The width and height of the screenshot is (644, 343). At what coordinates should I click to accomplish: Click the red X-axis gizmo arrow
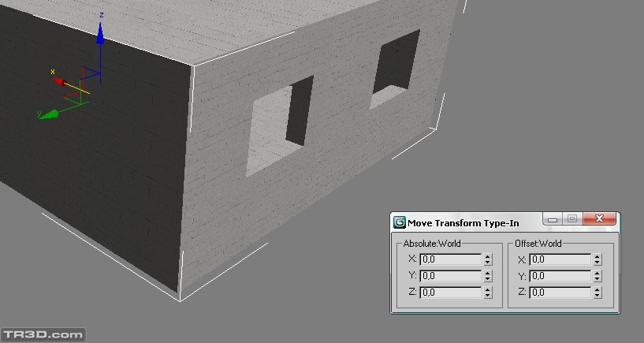click(58, 79)
